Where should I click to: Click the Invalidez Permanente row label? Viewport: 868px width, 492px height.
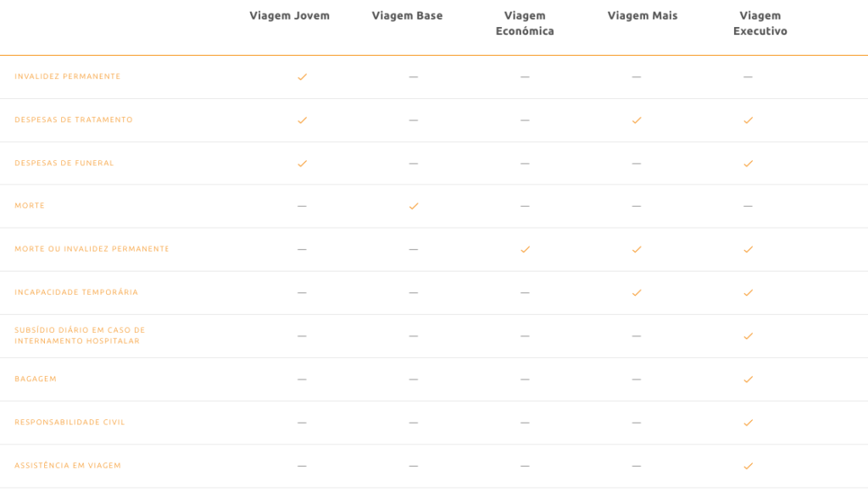[68, 77]
